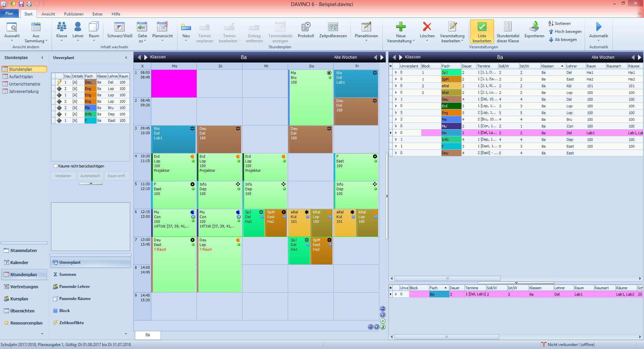This screenshot has height=349, width=644.
Task: Open Ressourcenplan navigation section
Action: tap(23, 323)
